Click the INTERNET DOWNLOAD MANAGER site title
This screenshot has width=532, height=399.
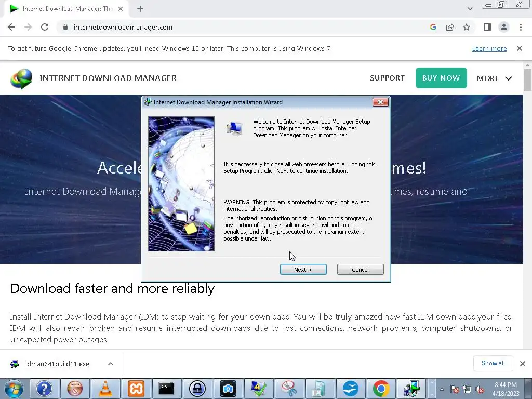coord(108,78)
